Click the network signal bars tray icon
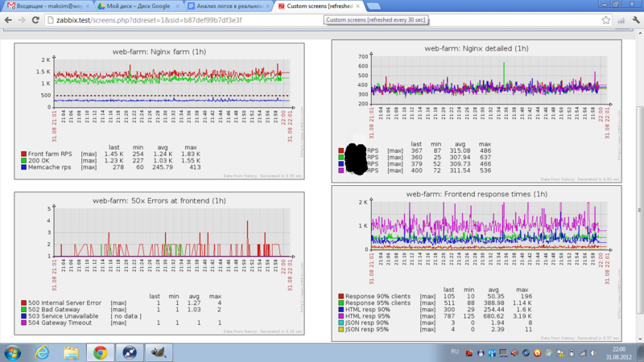The image size is (644, 362). click(x=582, y=353)
